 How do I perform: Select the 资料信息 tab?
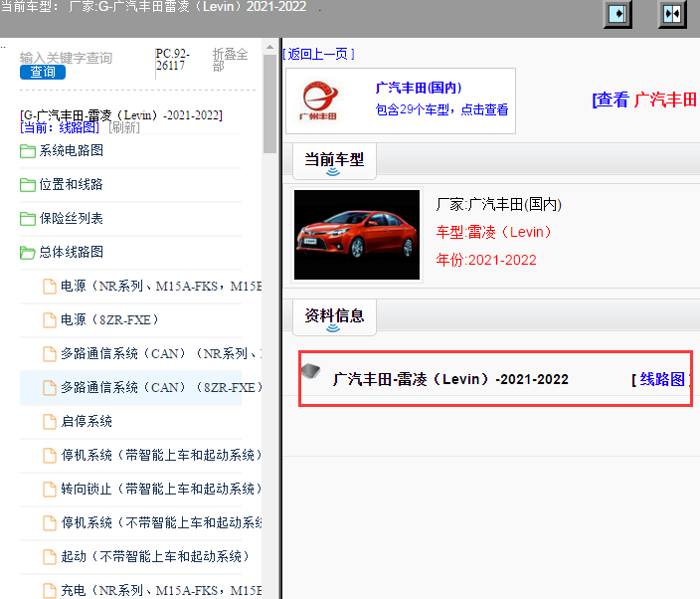[334, 316]
